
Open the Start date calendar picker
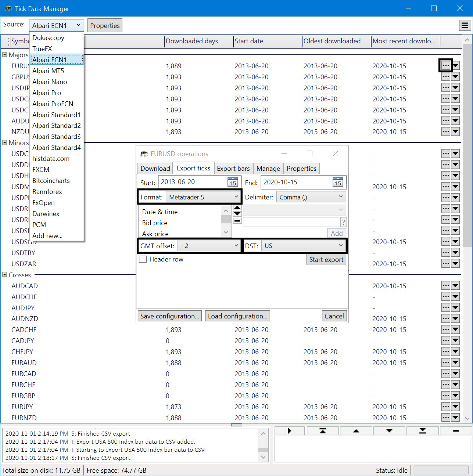233,182
